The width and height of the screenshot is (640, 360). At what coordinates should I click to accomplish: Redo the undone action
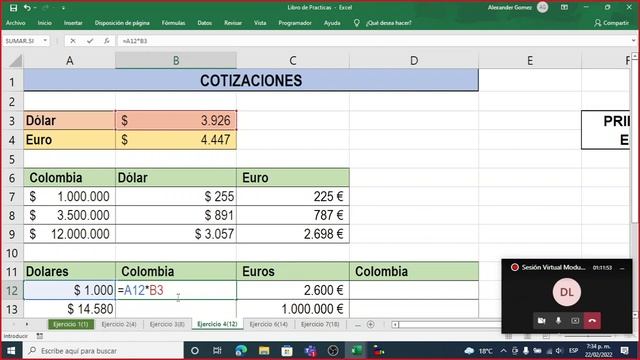[x=45, y=8]
